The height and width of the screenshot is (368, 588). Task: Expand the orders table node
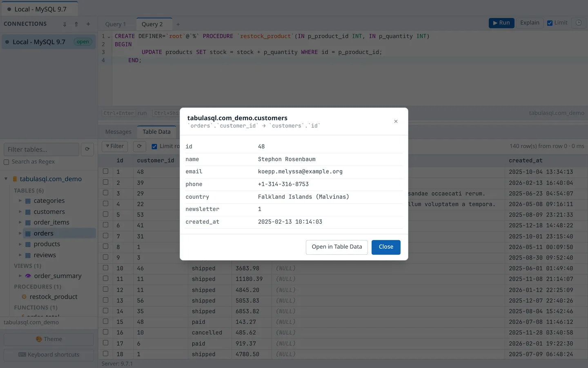click(x=20, y=233)
